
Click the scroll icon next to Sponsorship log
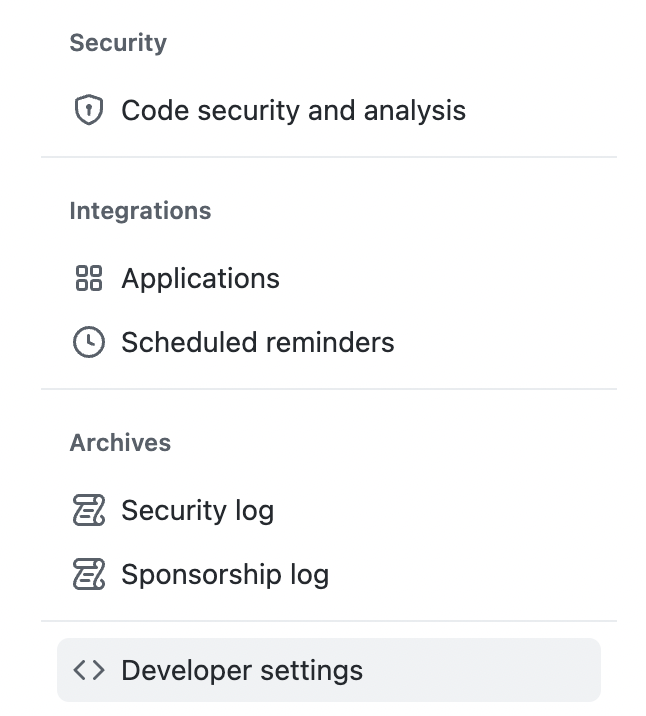[x=89, y=574]
